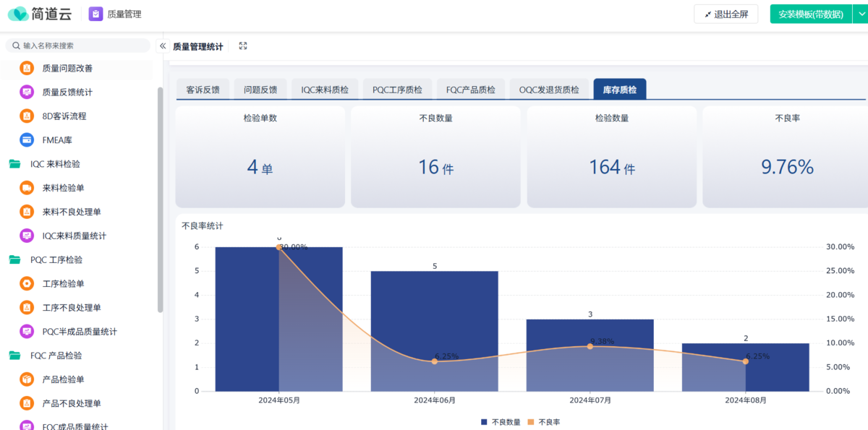The width and height of the screenshot is (868, 430).
Task: Click the blue icon next to FMEA库
Action: (27, 139)
